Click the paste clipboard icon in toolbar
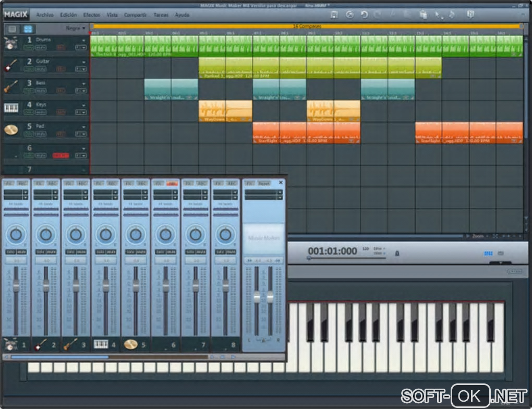532x409 pixels. point(423,15)
